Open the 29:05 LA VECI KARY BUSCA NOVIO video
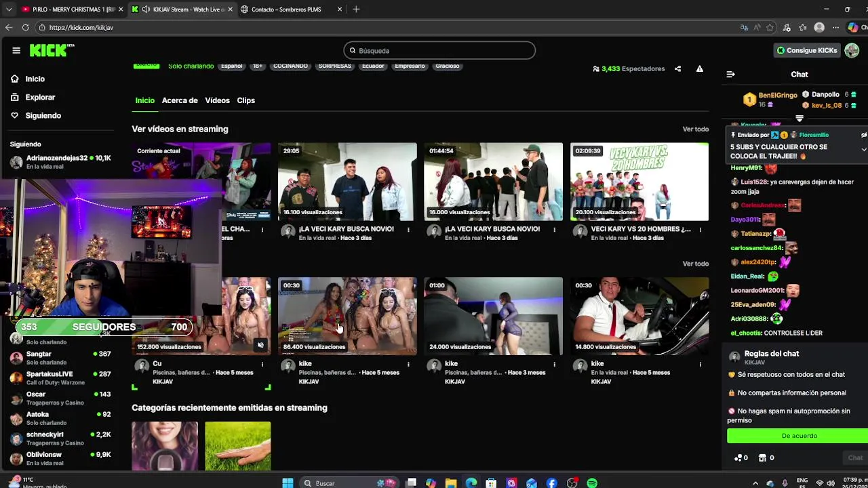868x488 pixels. pyautogui.click(x=347, y=182)
